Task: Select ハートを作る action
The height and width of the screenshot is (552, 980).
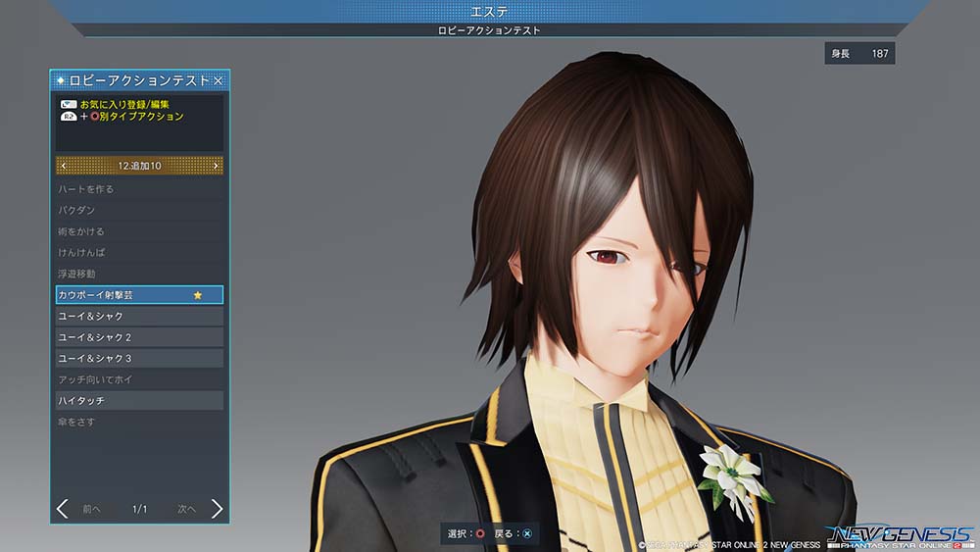Action: click(139, 189)
